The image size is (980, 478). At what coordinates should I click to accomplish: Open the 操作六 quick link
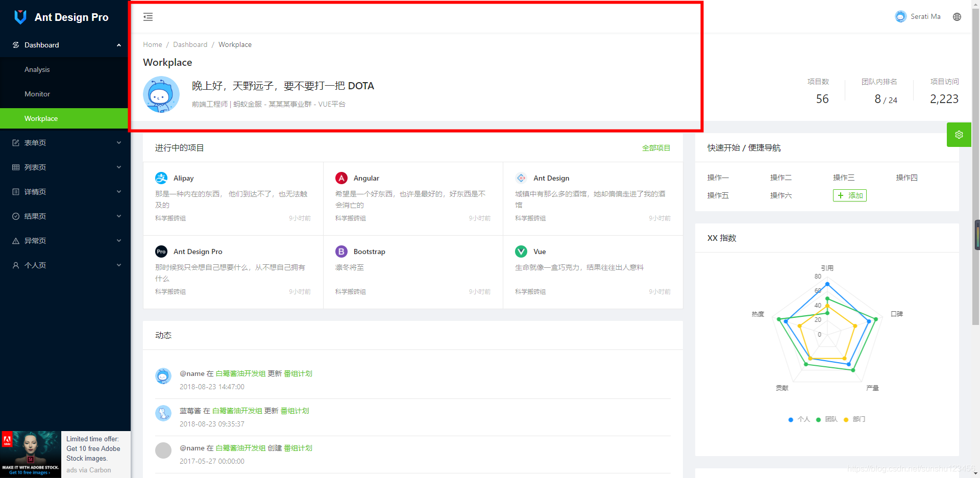point(781,195)
